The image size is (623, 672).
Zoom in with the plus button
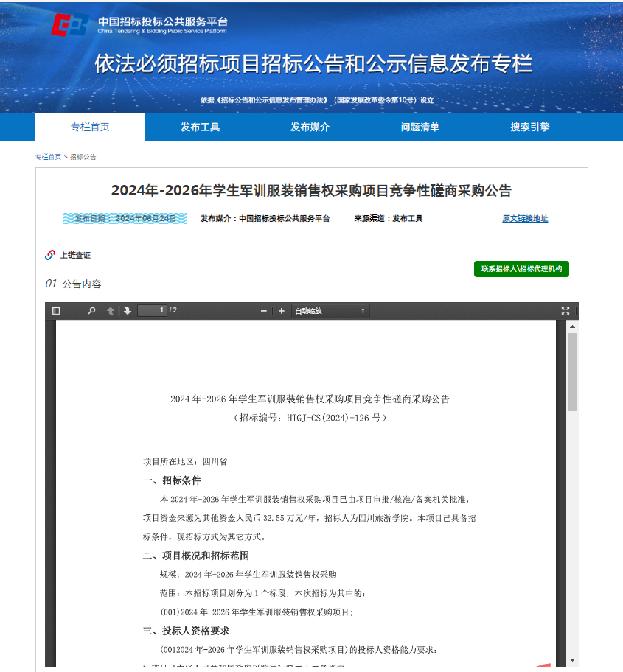282,311
